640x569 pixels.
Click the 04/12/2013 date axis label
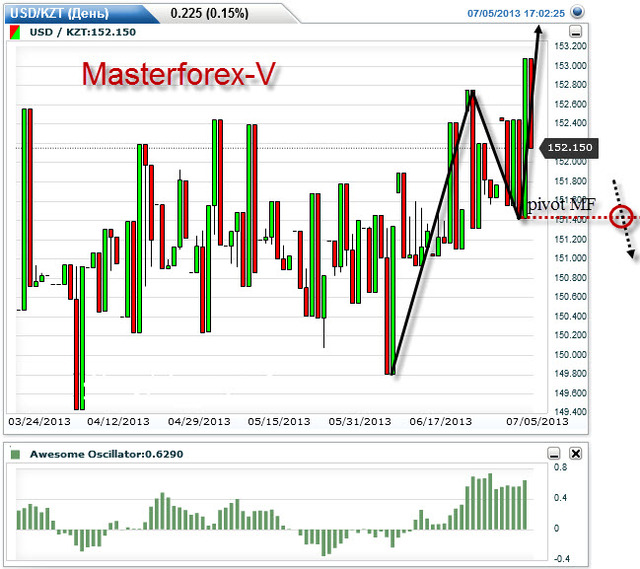pos(118,421)
